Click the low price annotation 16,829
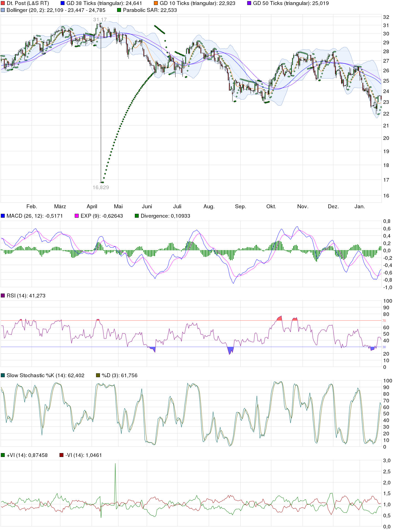This screenshot has width=402, height=532. click(101, 187)
